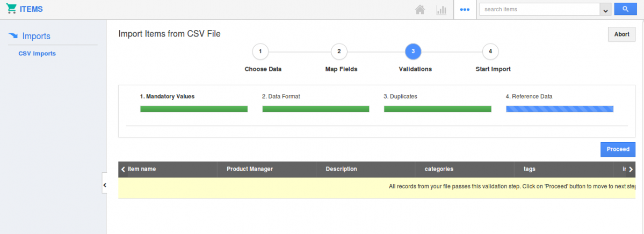The image size is (644, 234).
Task: Click the blue search magnifier button
Action: coord(625,9)
